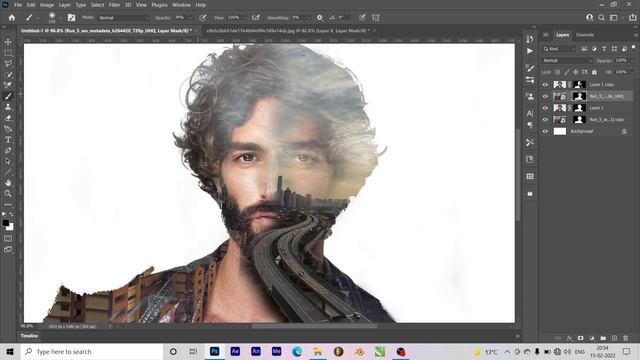Expand the layer Fill dropdown

pyautogui.click(x=632, y=72)
